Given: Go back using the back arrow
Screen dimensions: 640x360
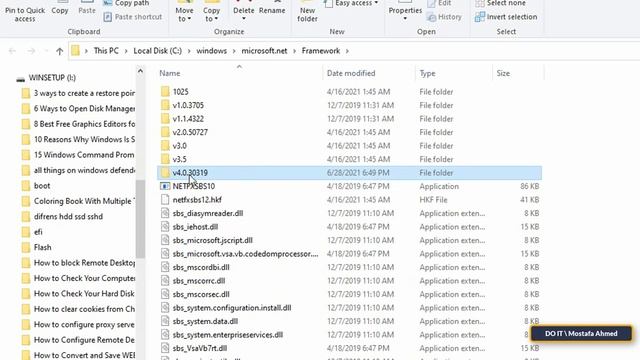Looking at the screenshot, I should [12, 51].
